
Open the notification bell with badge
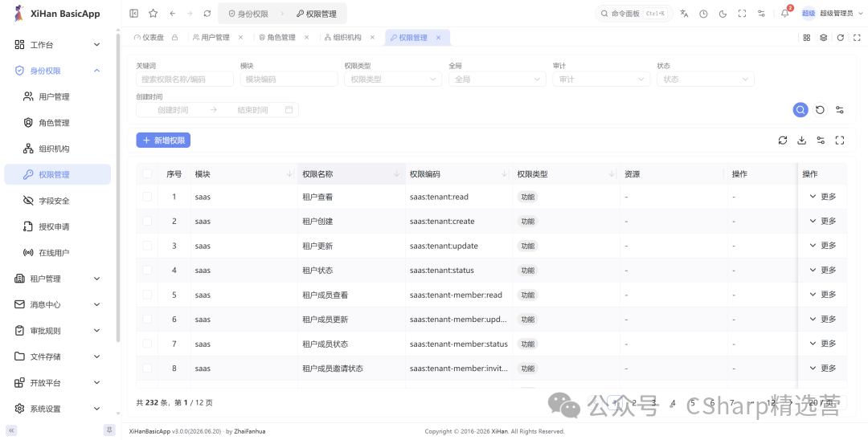785,14
